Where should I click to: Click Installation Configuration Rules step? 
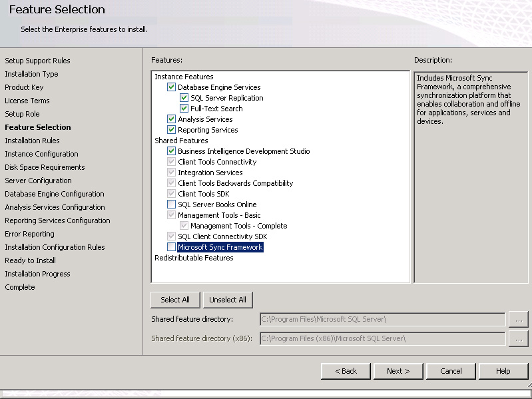[x=55, y=247]
